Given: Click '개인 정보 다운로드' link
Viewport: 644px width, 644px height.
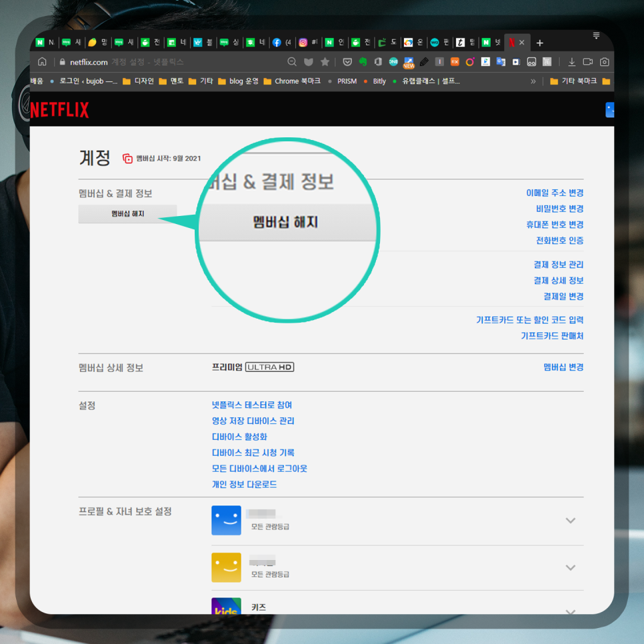Looking at the screenshot, I should (x=244, y=484).
